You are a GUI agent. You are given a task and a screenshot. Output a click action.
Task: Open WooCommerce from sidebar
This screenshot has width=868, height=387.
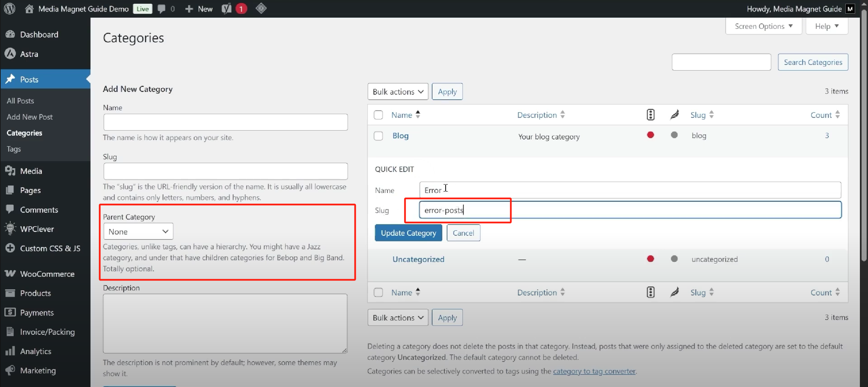[47, 274]
